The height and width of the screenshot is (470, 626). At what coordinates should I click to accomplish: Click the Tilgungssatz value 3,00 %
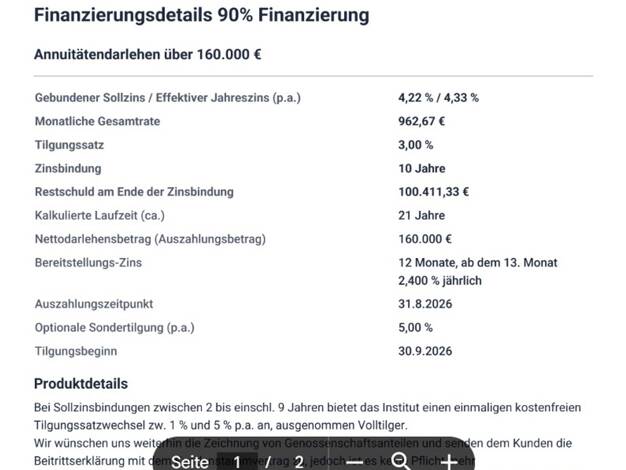click(x=416, y=145)
